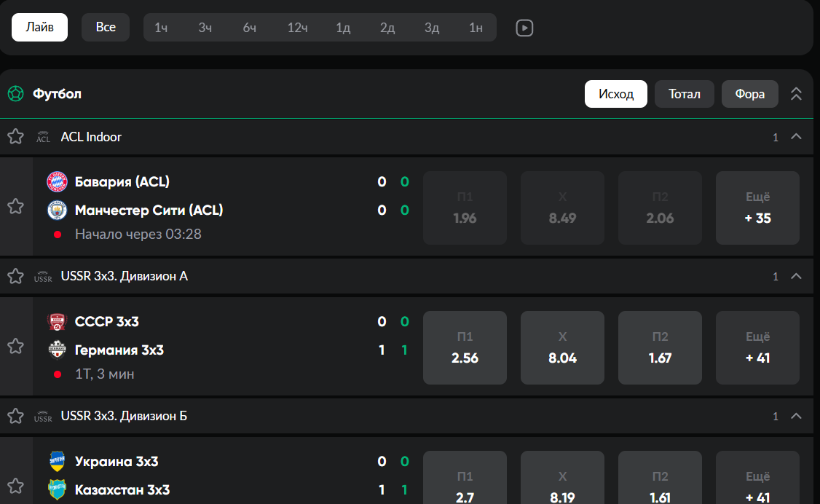Image resolution: width=820 pixels, height=504 pixels.
Task: Collapse the Дивизион А league chevron
Action: point(796,276)
